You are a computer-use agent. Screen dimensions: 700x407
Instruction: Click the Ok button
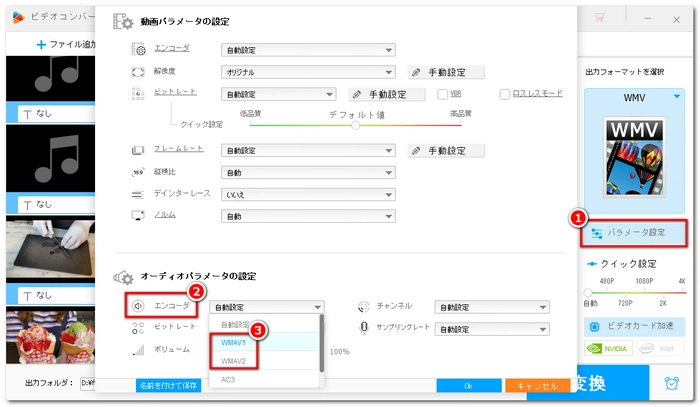click(468, 385)
